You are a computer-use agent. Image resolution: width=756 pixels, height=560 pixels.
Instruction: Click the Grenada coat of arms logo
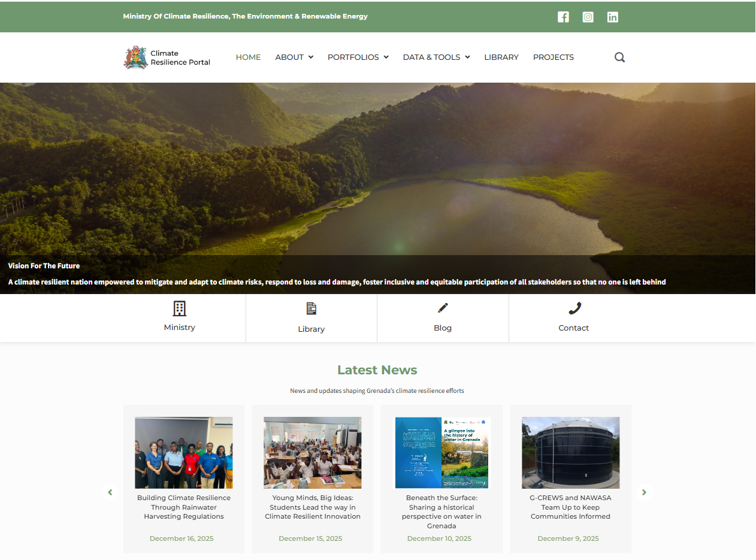(136, 57)
